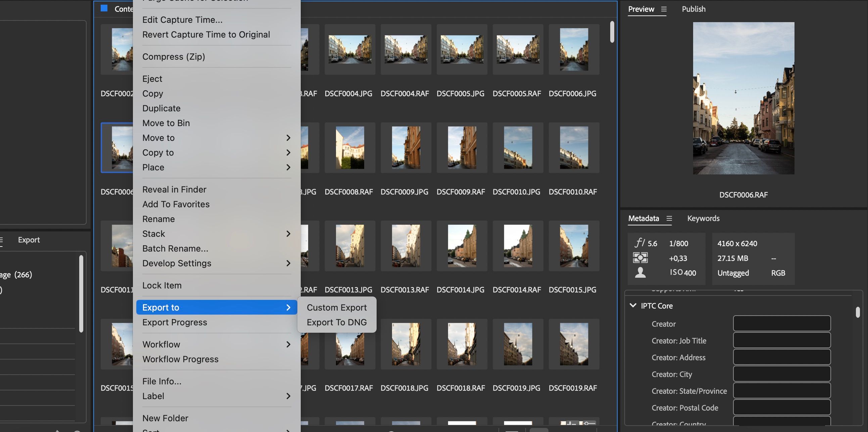The width and height of the screenshot is (868, 432).
Task: Switch to the Publish tab
Action: click(693, 9)
